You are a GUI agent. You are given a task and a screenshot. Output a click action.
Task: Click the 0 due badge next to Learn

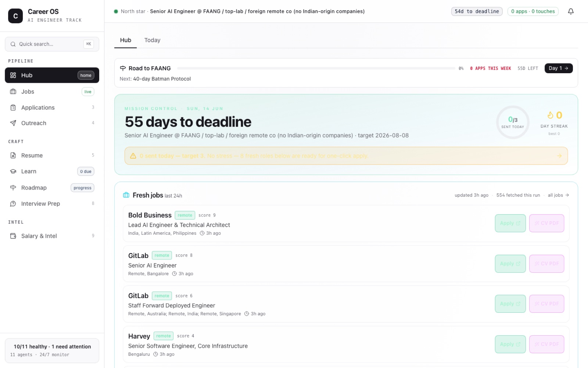point(86,171)
